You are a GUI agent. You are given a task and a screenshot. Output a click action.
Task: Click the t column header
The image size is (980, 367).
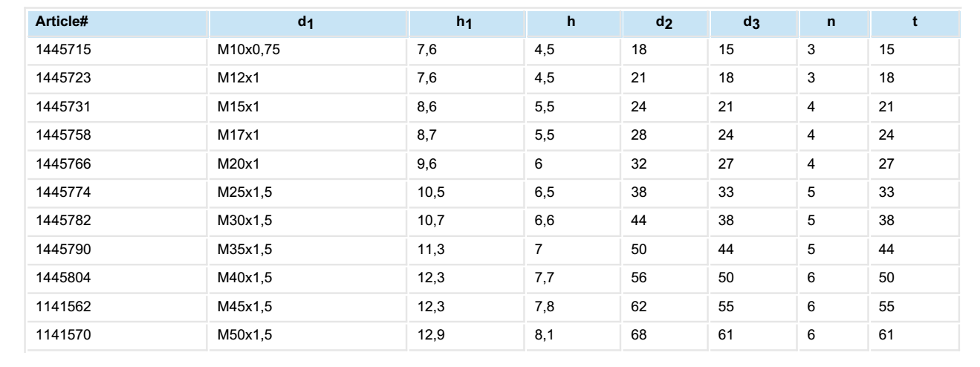[x=915, y=23]
